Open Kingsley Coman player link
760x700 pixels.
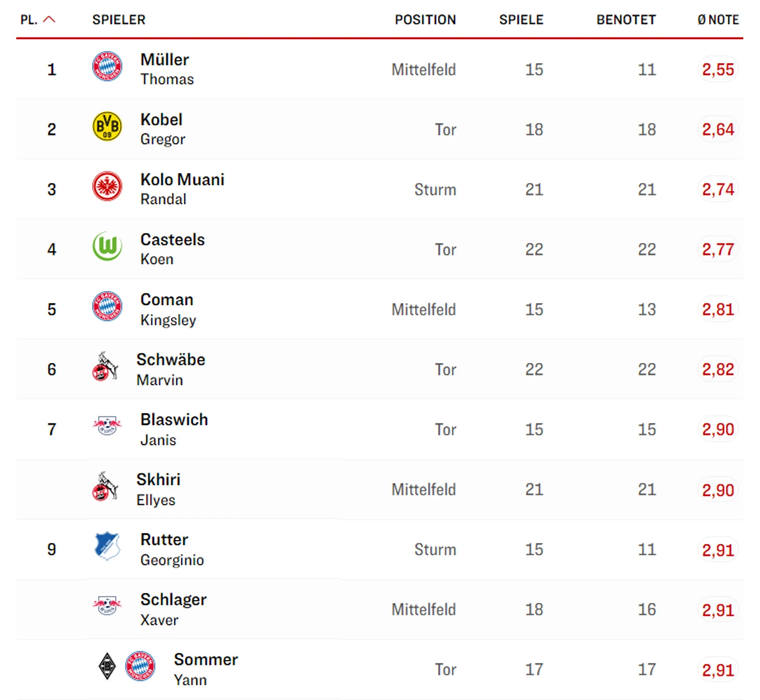[168, 309]
